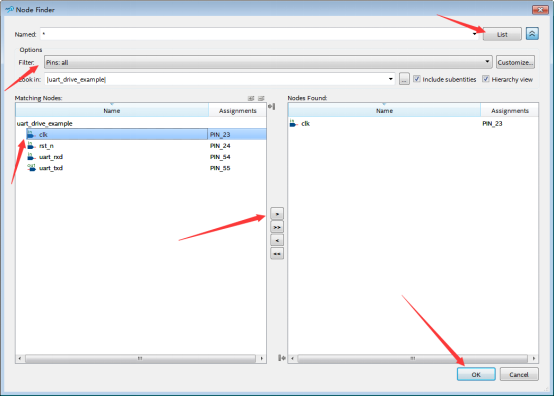
Task: Click the Name column header in Matching Nodes
Action: [x=112, y=111]
